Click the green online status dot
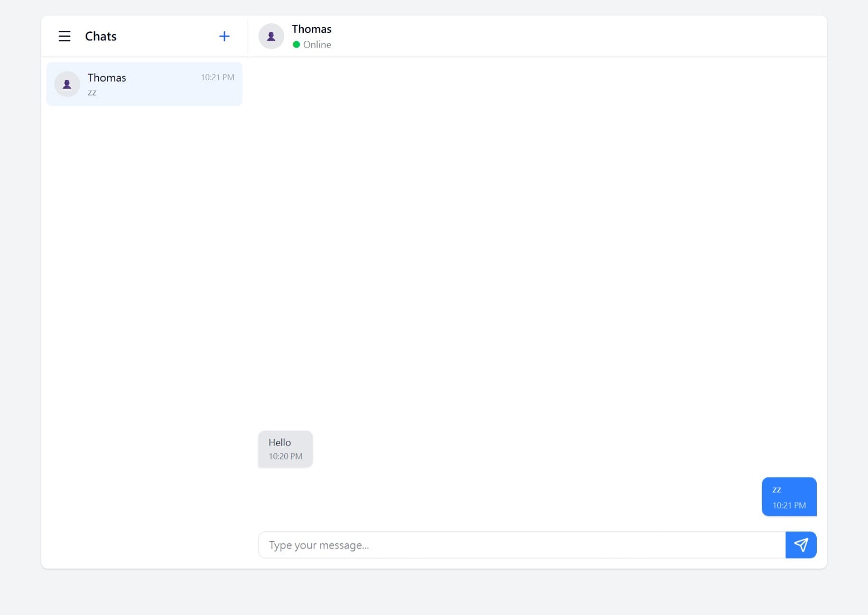868x615 pixels. click(297, 44)
